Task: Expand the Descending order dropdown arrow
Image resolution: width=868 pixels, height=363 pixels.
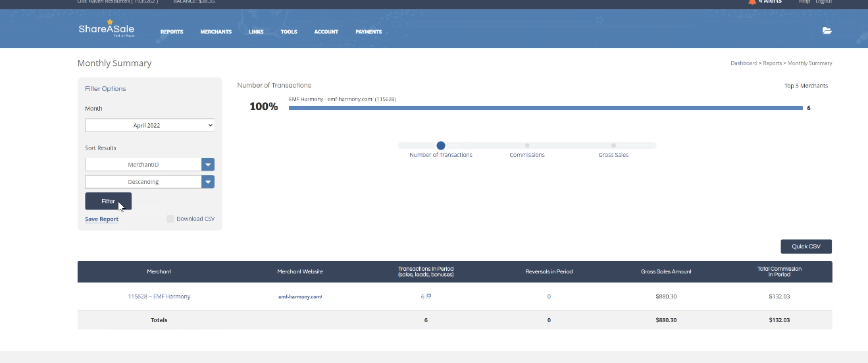Action: [208, 182]
